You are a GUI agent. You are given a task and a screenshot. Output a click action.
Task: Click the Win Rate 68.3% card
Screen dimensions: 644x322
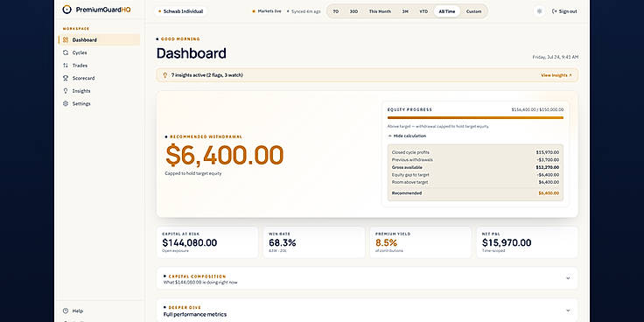point(314,242)
